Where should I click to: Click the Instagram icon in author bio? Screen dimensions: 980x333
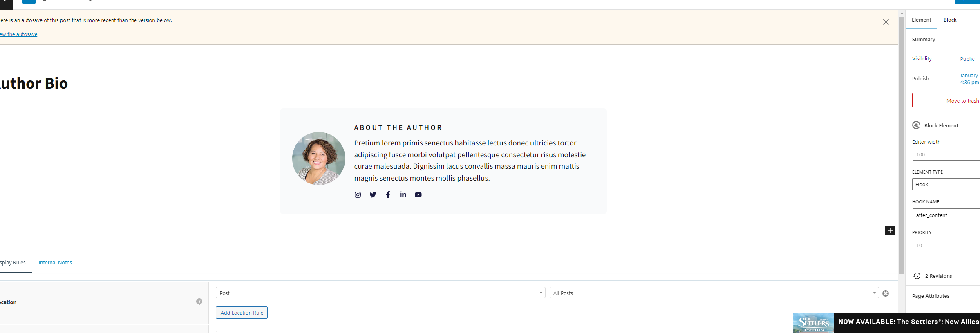pos(358,194)
